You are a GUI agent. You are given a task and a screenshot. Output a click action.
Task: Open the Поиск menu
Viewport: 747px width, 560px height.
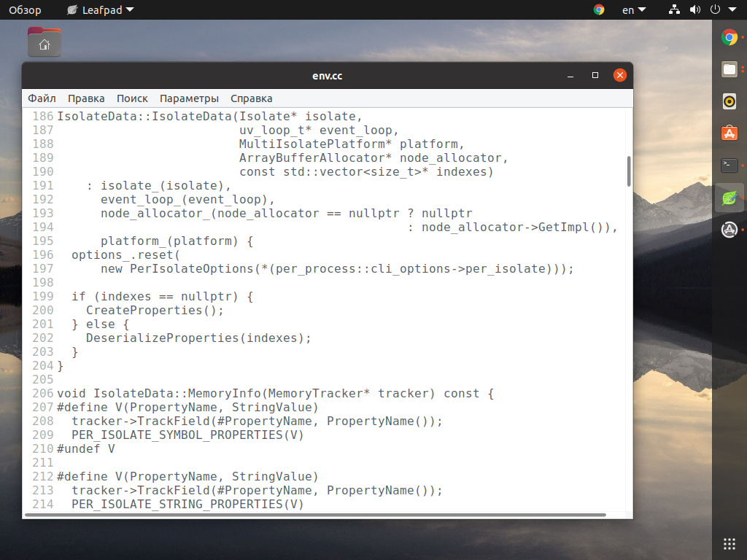(x=132, y=98)
